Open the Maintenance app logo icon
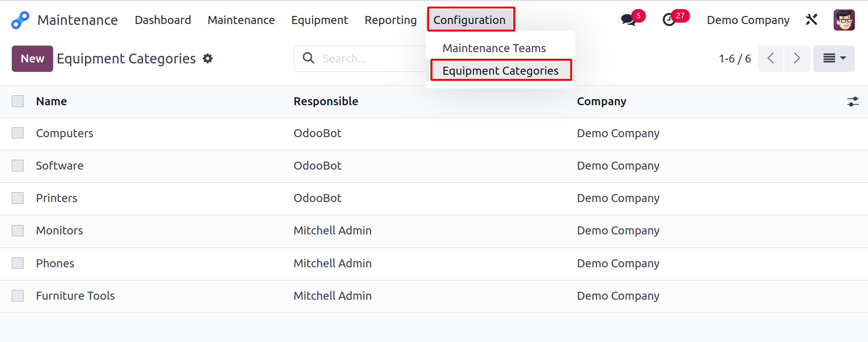The width and height of the screenshot is (868, 342). 20,20
